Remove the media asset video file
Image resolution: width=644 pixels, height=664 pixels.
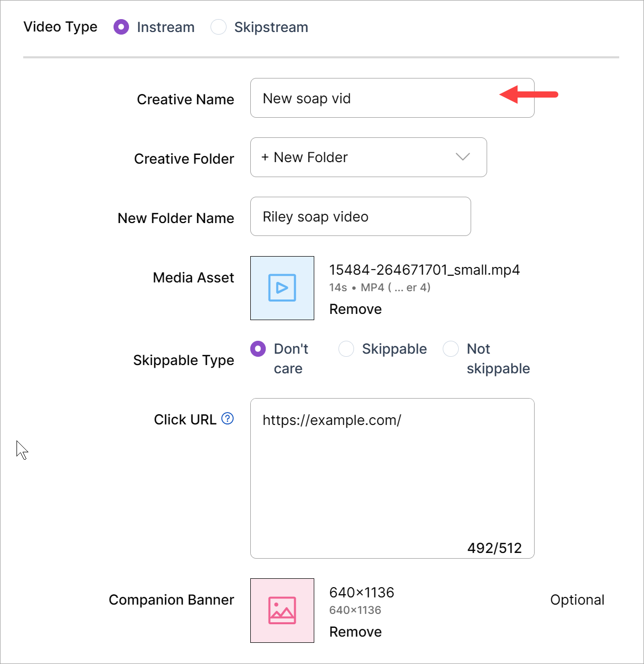click(x=356, y=309)
